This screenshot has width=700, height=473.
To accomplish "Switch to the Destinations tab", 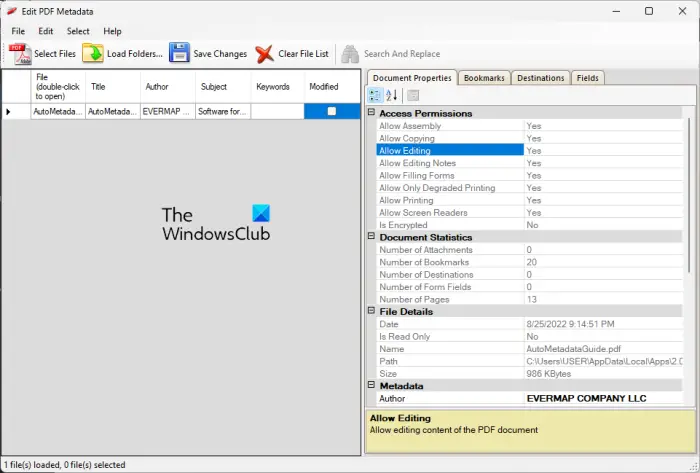I will pyautogui.click(x=541, y=78).
